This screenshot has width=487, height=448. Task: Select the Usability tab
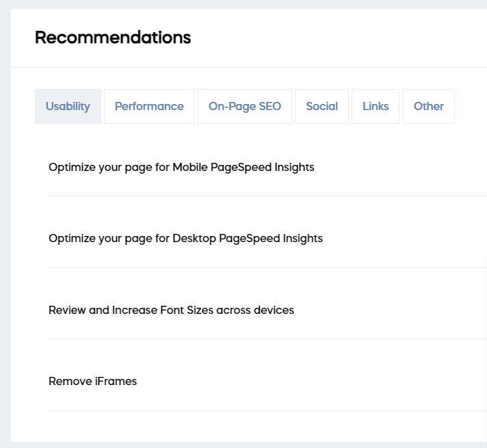coord(68,106)
